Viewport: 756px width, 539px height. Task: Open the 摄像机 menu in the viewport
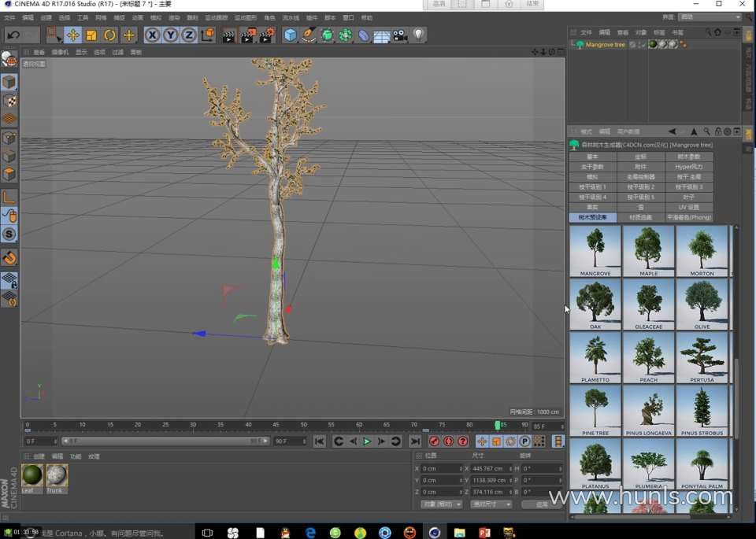coord(61,52)
